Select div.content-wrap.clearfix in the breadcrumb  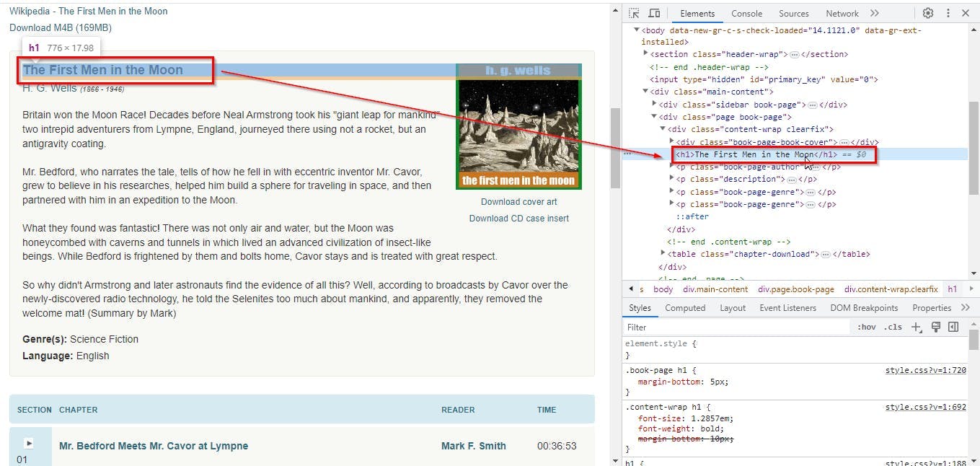pos(891,289)
